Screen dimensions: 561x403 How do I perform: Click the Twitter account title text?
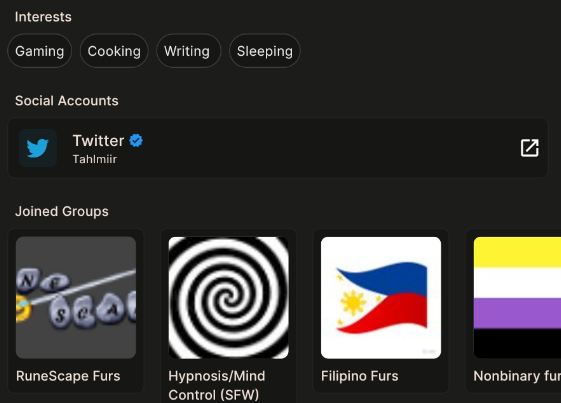pyautogui.click(x=98, y=141)
